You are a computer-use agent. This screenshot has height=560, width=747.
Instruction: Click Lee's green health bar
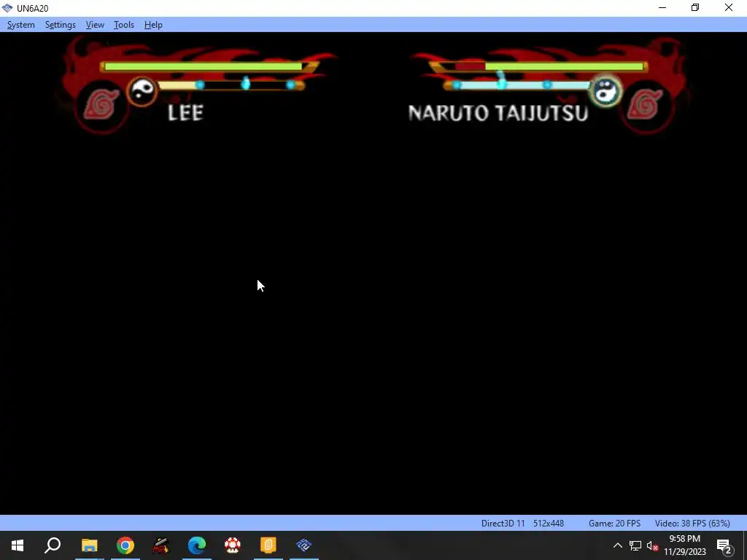[204, 66]
